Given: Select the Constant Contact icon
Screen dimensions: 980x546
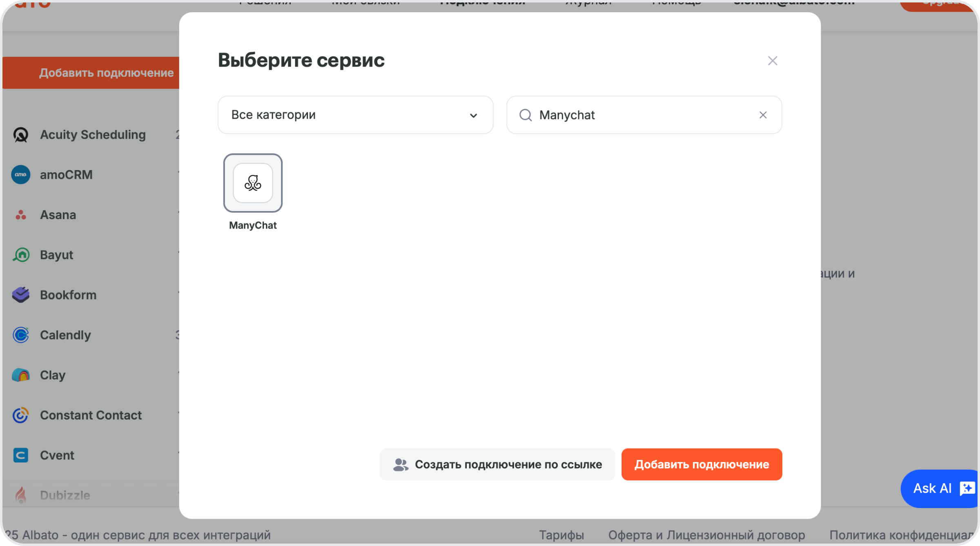Looking at the screenshot, I should pos(21,415).
